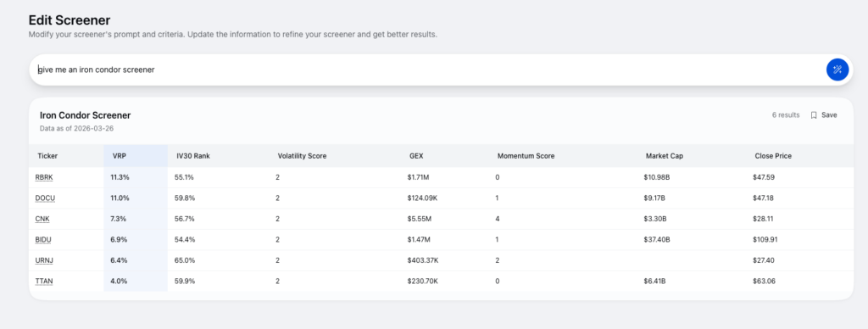Click the blue magic wand generate button
The height and width of the screenshot is (329, 868).
coord(837,70)
